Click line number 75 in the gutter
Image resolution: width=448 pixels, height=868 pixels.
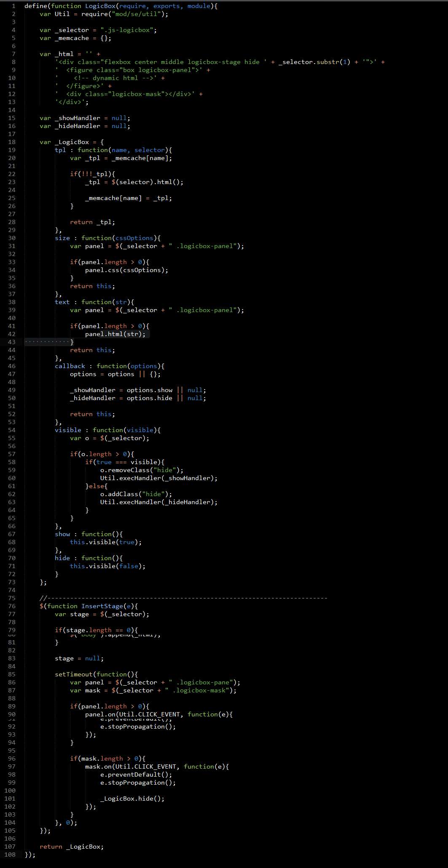click(x=11, y=598)
